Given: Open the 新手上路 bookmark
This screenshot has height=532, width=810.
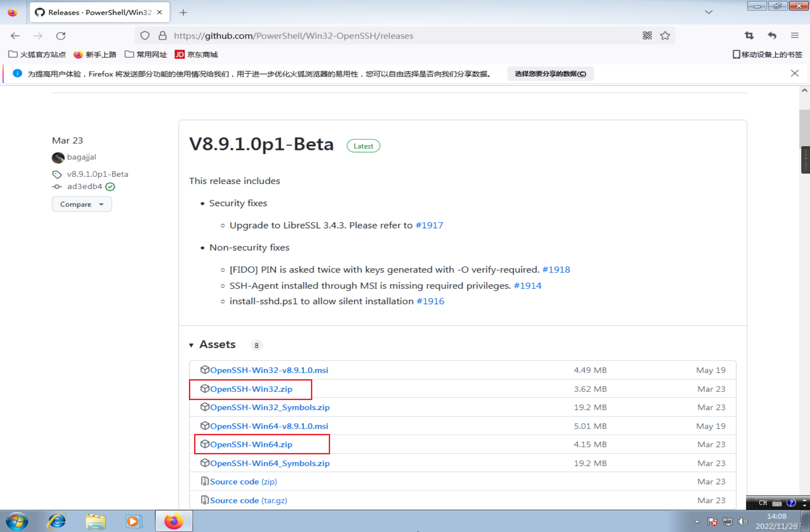Looking at the screenshot, I should coord(95,54).
